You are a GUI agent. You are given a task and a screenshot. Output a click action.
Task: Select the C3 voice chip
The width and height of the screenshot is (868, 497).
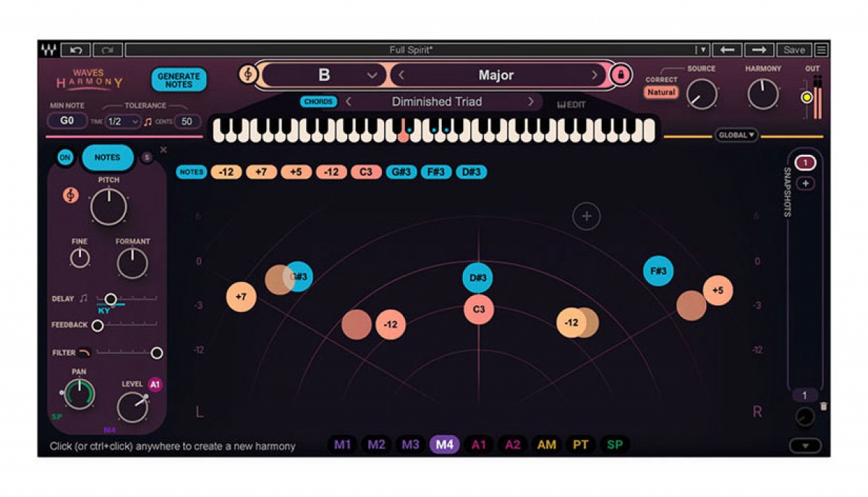click(366, 172)
